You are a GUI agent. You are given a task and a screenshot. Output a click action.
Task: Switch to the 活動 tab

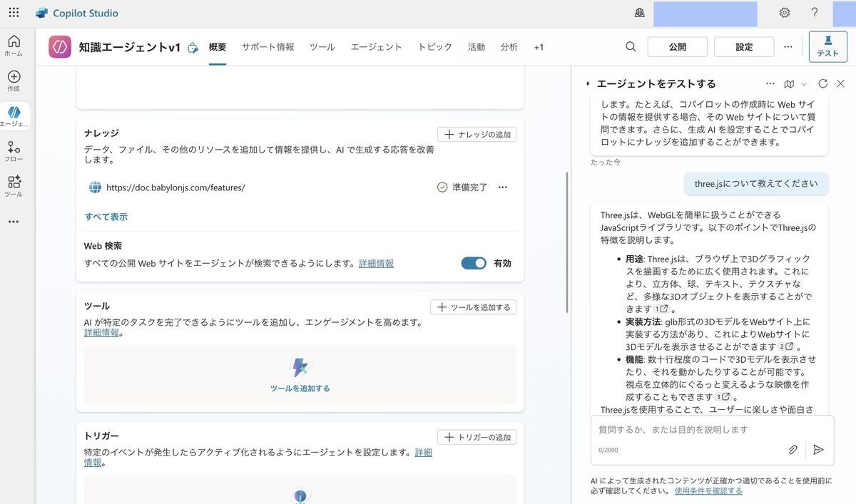tap(477, 47)
